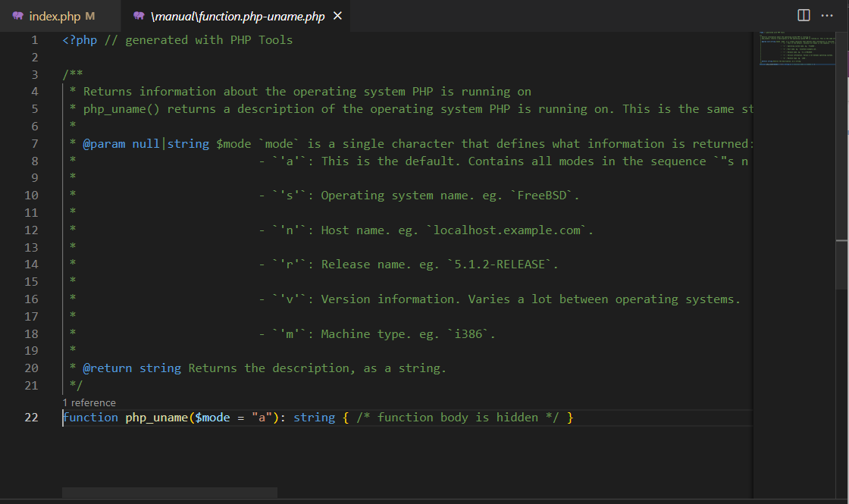Screen dimensions: 849x504
Task: Click 'i386' on line 18
Action: point(468,333)
